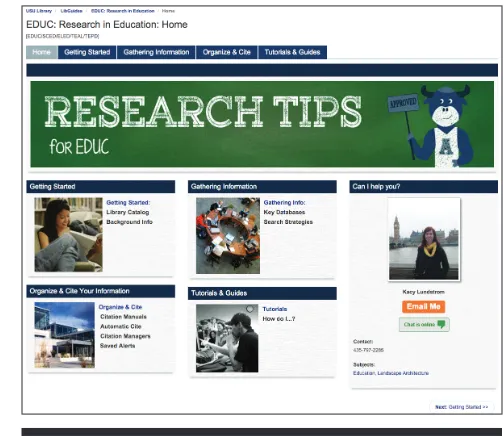
Task: Click the Search Strategies text
Action: (x=288, y=222)
